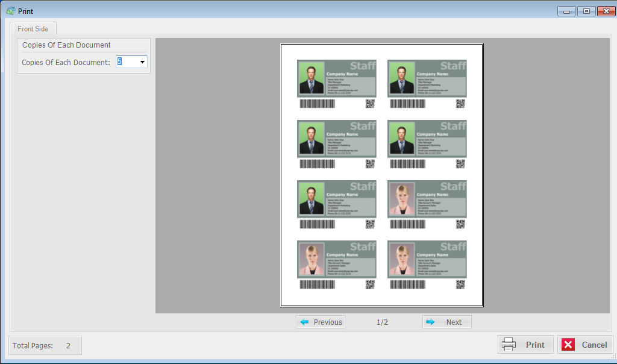Select the man's photo on first card

[312, 80]
